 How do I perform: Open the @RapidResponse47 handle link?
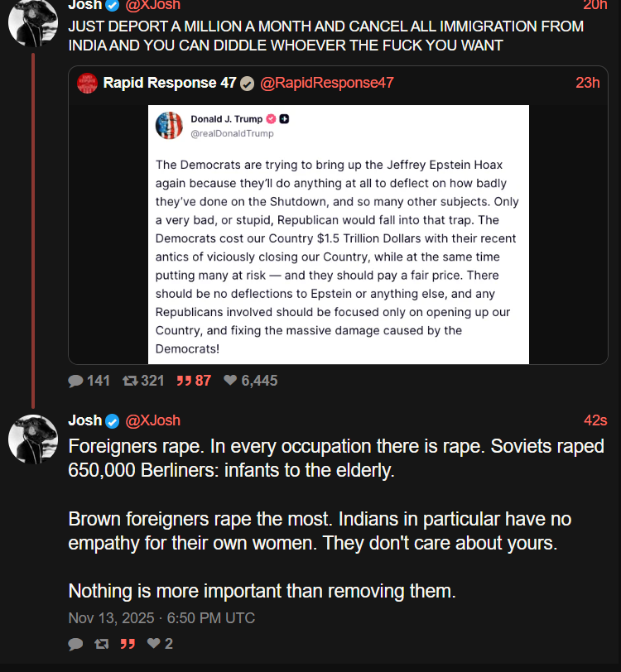(327, 83)
